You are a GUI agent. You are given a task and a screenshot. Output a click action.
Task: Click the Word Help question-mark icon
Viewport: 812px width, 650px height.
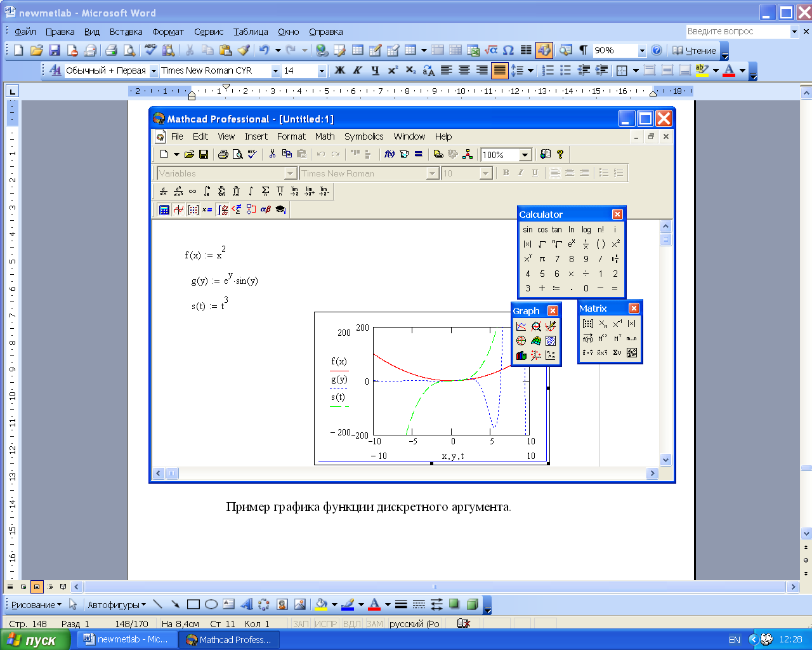pyautogui.click(x=657, y=50)
